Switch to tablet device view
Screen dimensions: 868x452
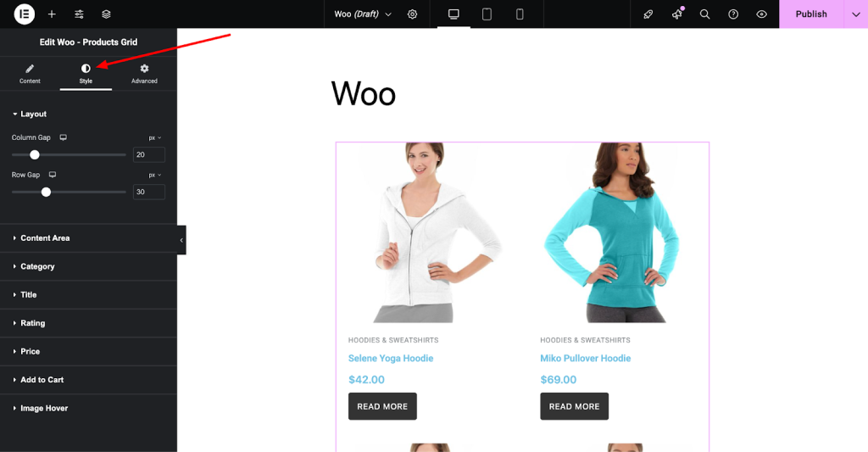coord(487,14)
